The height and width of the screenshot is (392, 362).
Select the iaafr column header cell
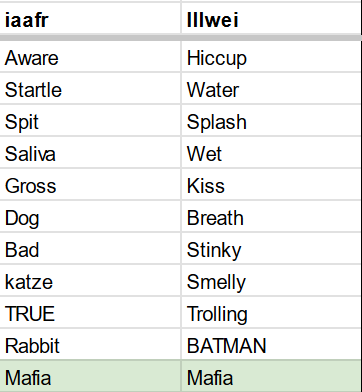90,18
